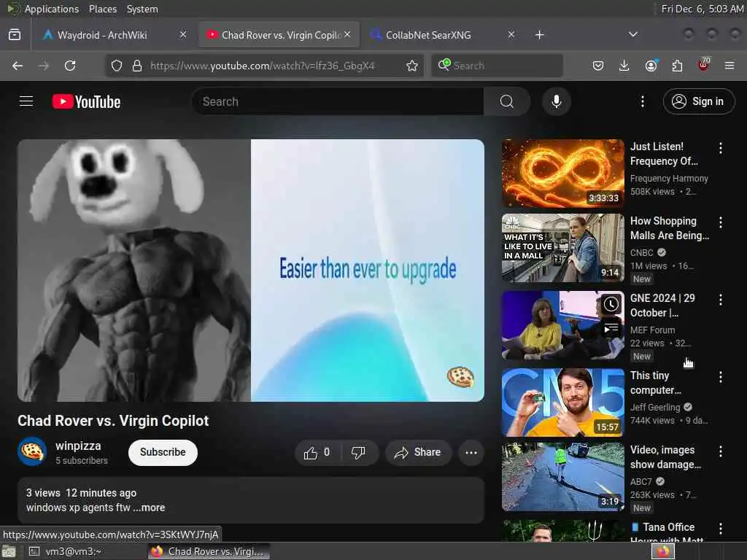Open the YouTube hamburger guide menu
The width and height of the screenshot is (747, 560).
pyautogui.click(x=26, y=101)
